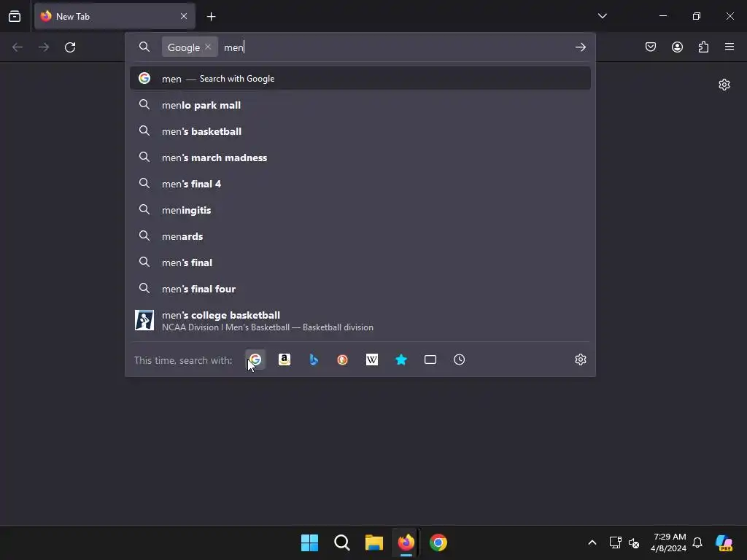The width and height of the screenshot is (747, 560).
Task: Open Windows Start menu
Action: coord(309,542)
